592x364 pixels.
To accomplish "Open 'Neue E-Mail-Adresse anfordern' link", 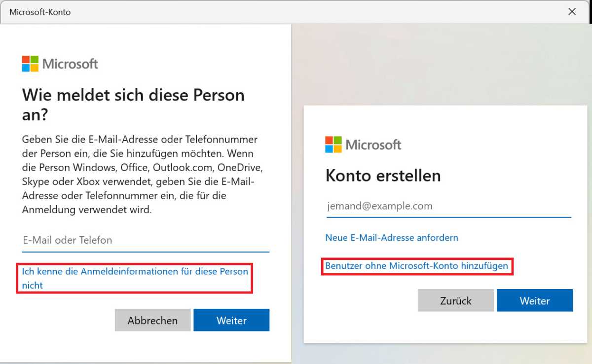I will pyautogui.click(x=392, y=238).
